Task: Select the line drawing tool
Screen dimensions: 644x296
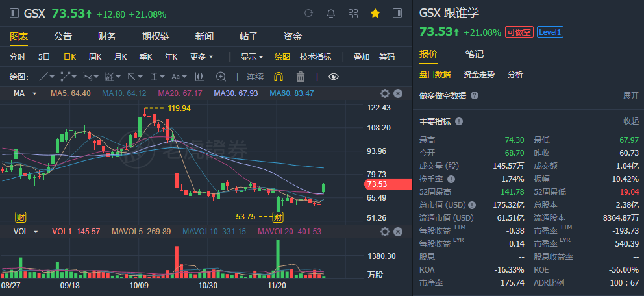Action: (43, 77)
